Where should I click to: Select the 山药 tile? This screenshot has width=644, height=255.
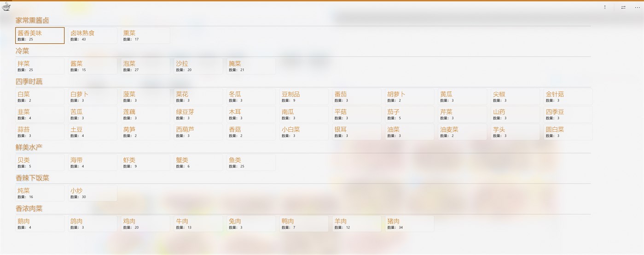coord(515,114)
